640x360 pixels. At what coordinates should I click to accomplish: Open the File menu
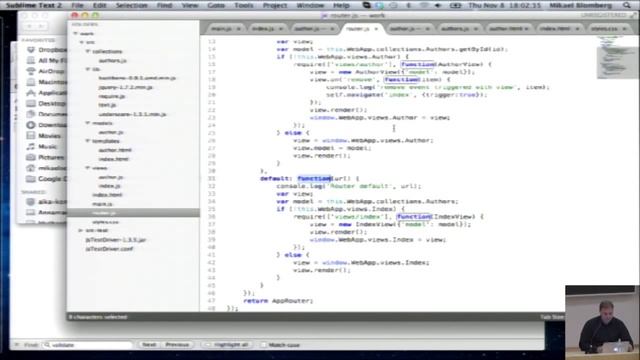coord(77,6)
